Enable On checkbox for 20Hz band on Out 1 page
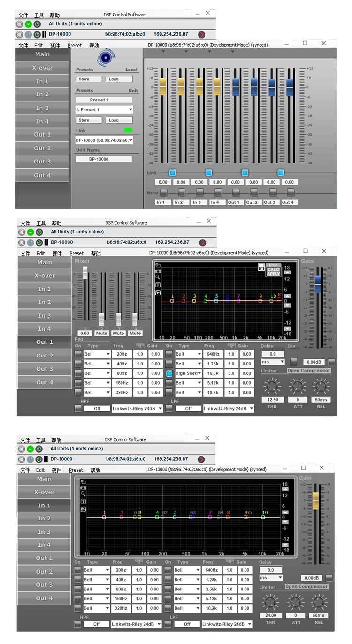Image resolution: width=352 pixels, height=644 pixels. (x=78, y=354)
